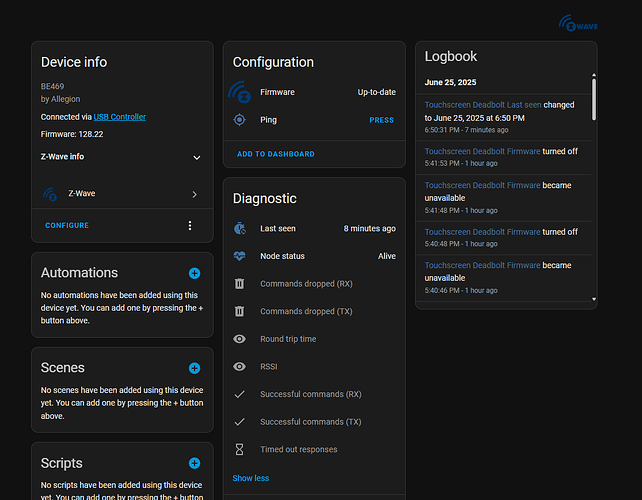Click the '8 minutes ago' value
The width and height of the screenshot is (642, 500).
[369, 229]
